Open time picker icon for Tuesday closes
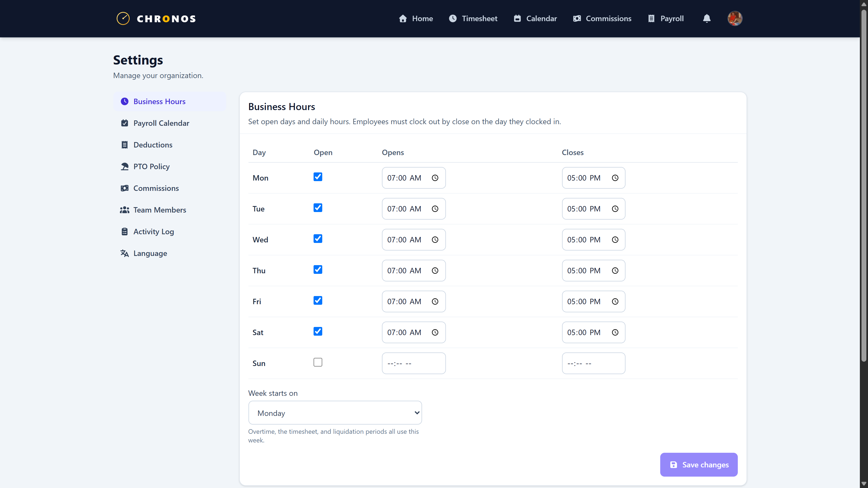868x488 pixels. click(615, 209)
